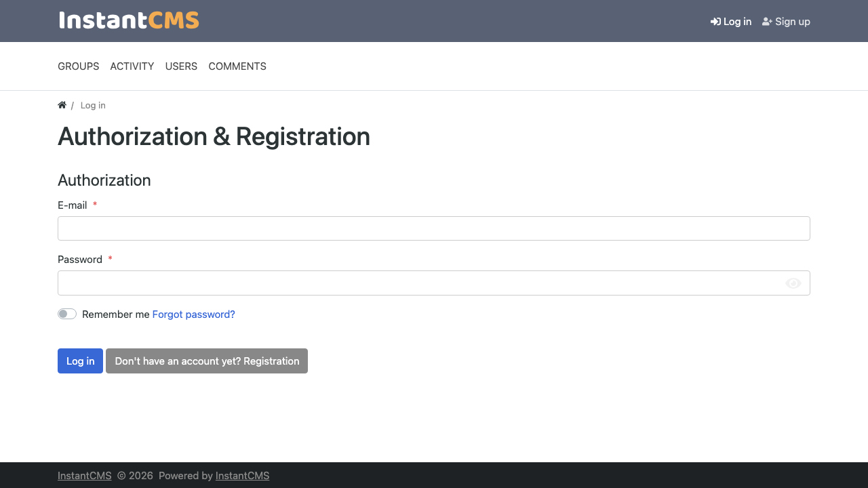Open the Comments section
868x488 pixels.
[237, 66]
